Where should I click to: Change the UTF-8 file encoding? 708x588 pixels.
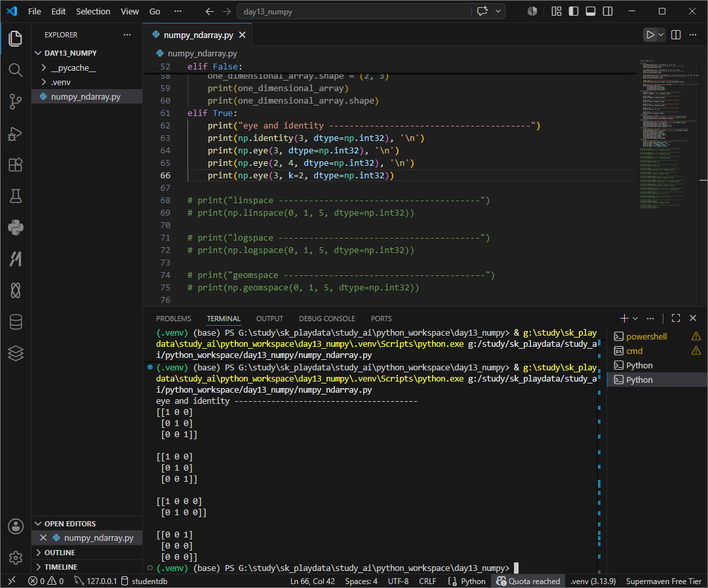pos(399,581)
